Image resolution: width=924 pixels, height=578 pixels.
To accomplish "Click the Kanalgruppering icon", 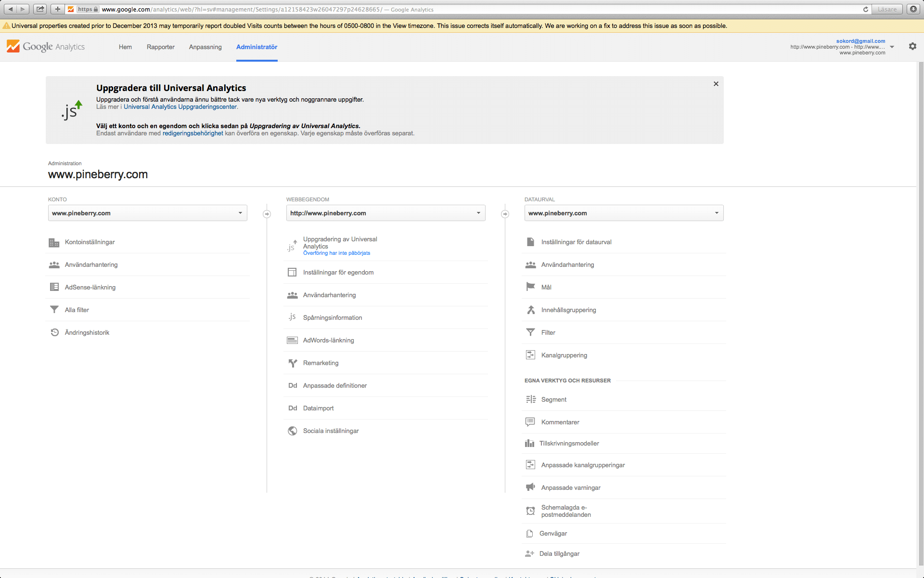I will tap(530, 355).
